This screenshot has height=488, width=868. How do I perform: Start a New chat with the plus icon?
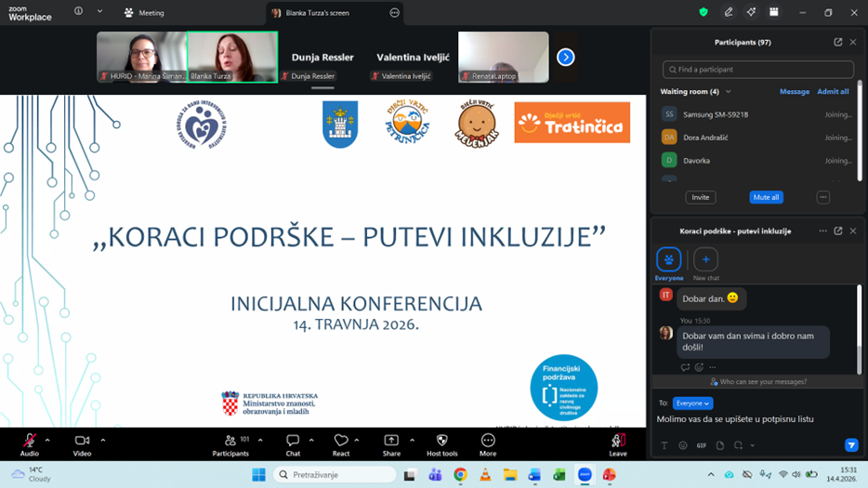pos(705,260)
